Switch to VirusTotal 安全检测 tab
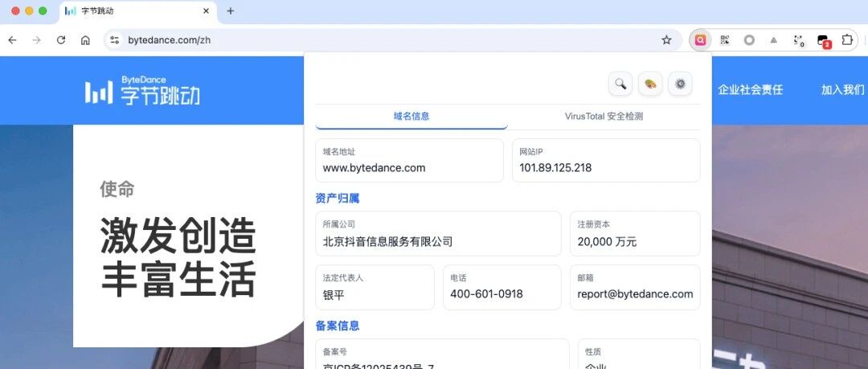868x369 pixels. point(604,117)
